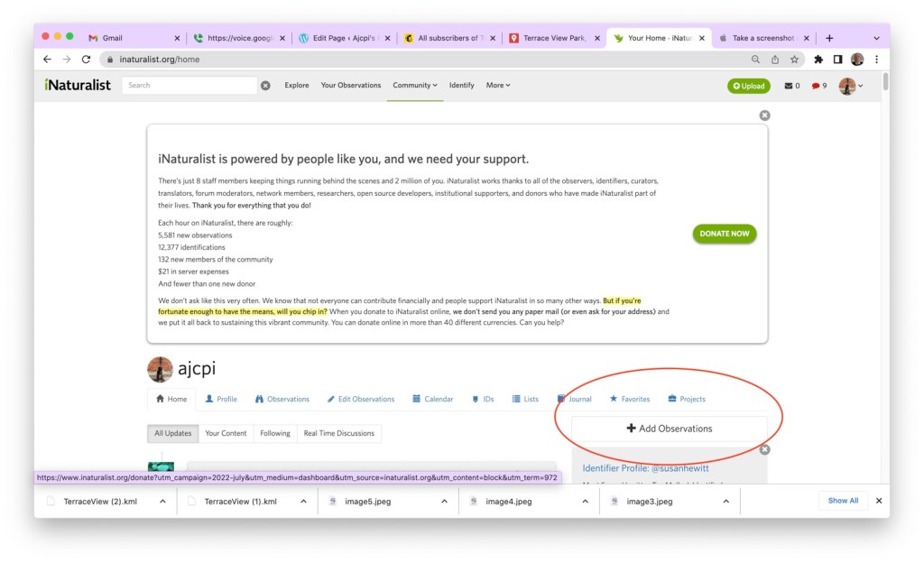
Task: Clear the search field with the X icon
Action: coord(265,86)
